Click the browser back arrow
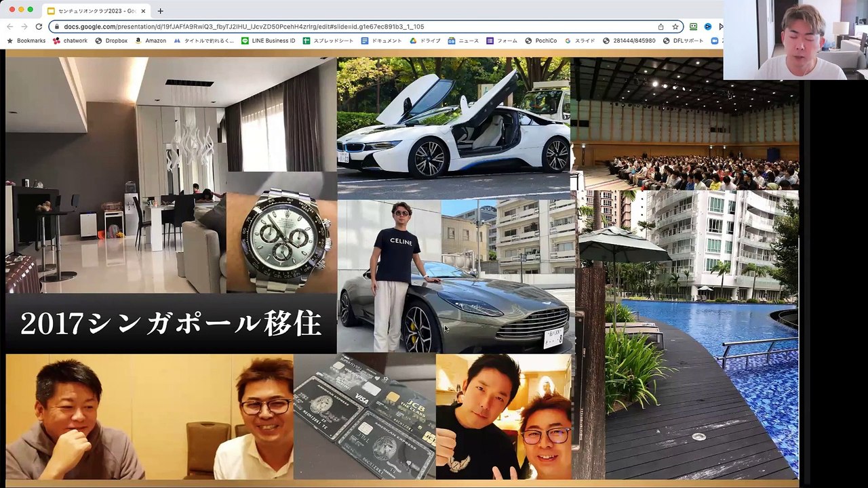Image resolution: width=868 pixels, height=488 pixels. (9, 26)
